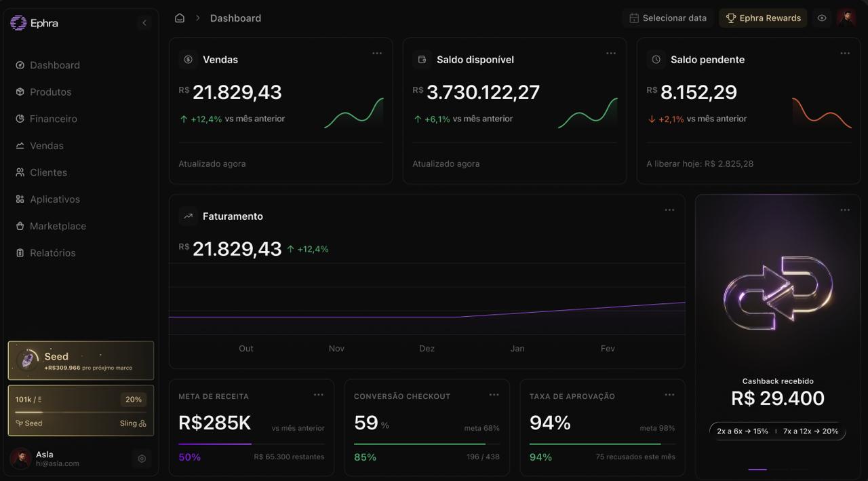Image resolution: width=868 pixels, height=481 pixels.
Task: Click the Dashboard compass icon
Action: pyautogui.click(x=20, y=65)
